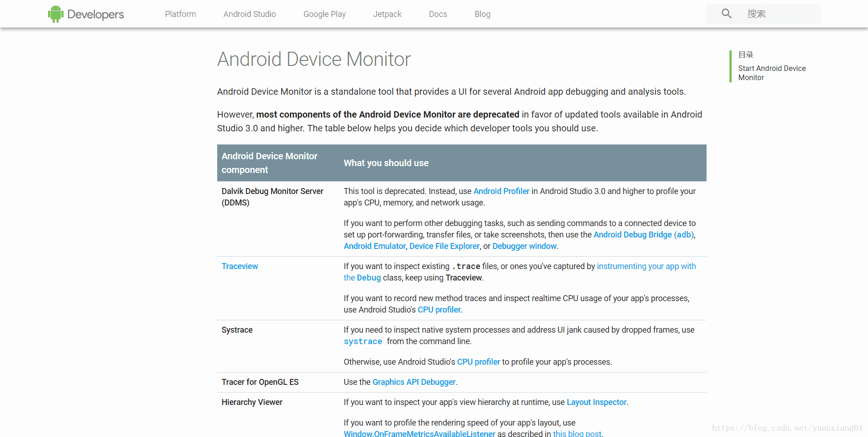
Task: Click the Traceview link in table
Action: point(240,266)
